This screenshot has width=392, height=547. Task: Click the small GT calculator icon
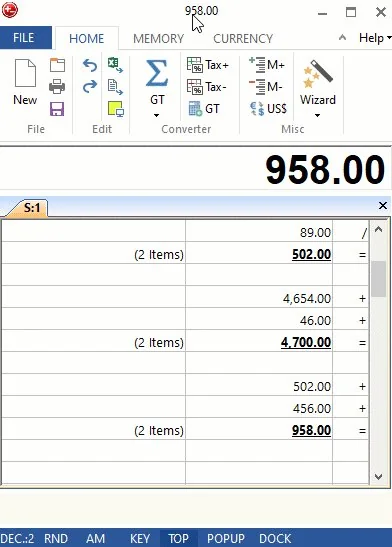tap(204, 108)
